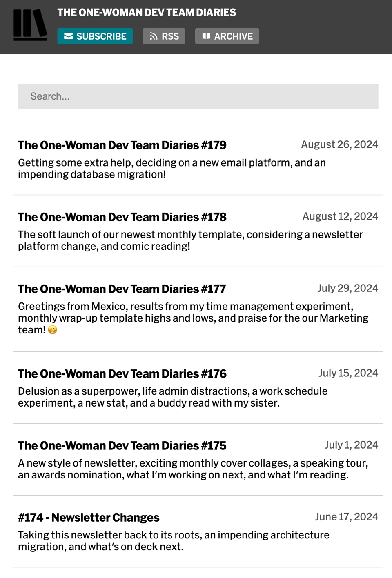This screenshot has height=578, width=392.
Task: Click the envelope icon on Subscribe
Action: [69, 36]
